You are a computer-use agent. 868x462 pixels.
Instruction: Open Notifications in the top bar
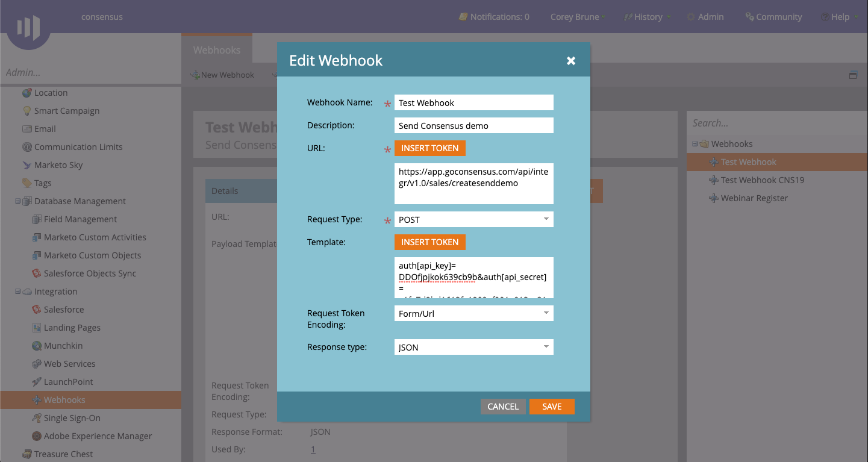pyautogui.click(x=494, y=17)
